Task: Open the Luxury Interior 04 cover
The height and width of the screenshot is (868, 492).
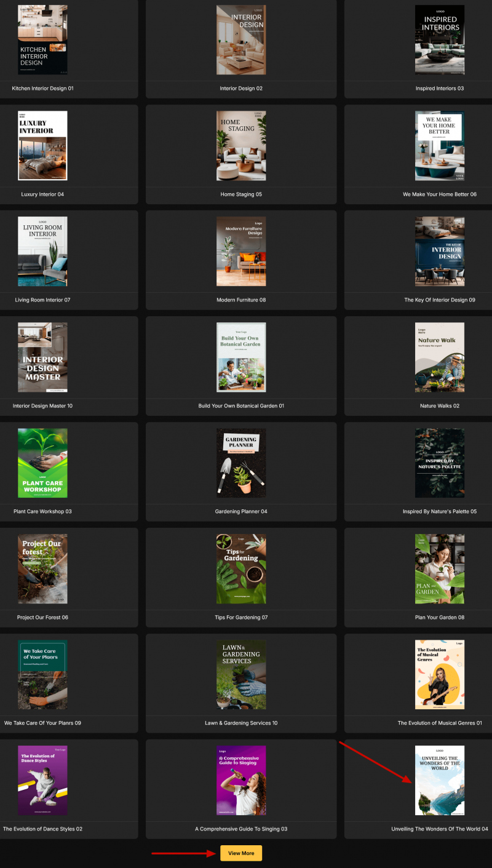Action: point(42,146)
